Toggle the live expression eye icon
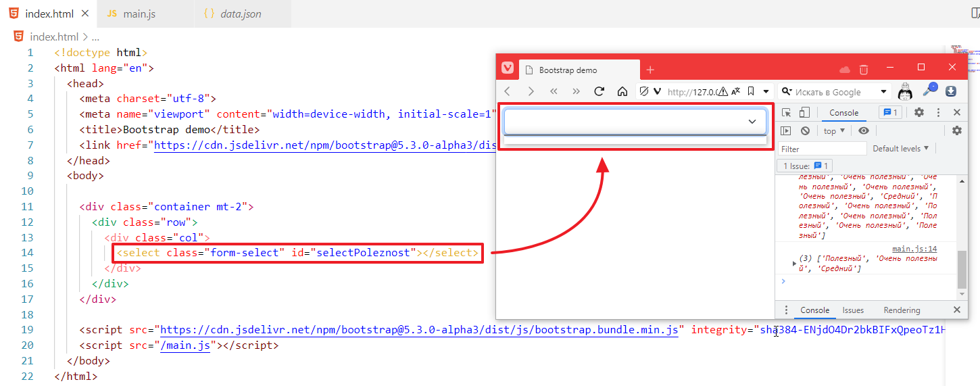Image resolution: width=980 pixels, height=386 pixels. (x=864, y=131)
